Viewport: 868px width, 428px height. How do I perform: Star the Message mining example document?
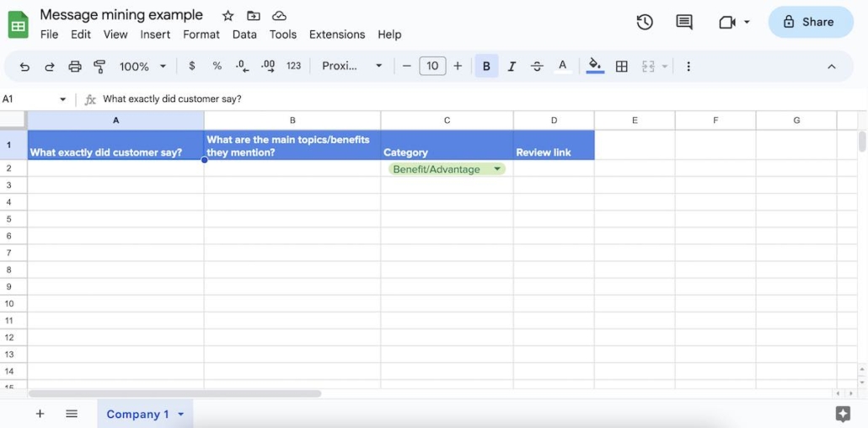227,15
